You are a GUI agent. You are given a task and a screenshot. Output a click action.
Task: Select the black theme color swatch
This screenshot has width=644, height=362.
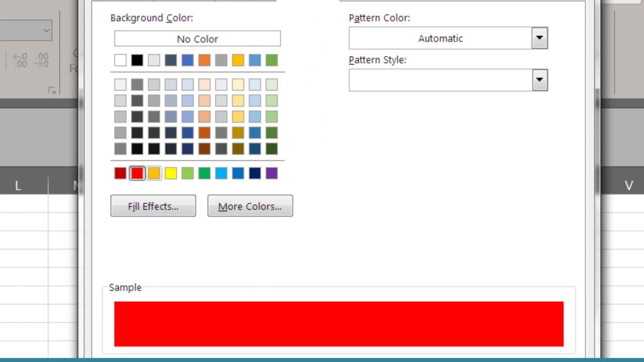[x=137, y=60]
